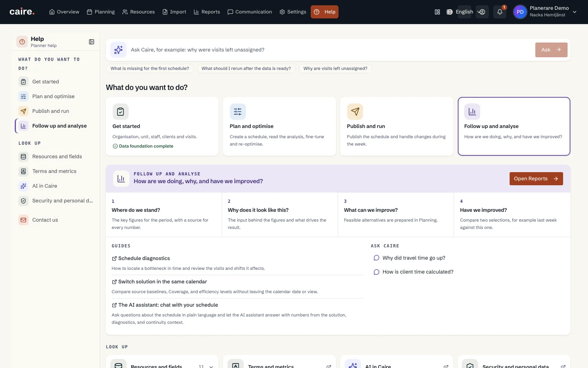
Task: Open the Planerare Demo account menu
Action: (x=545, y=12)
